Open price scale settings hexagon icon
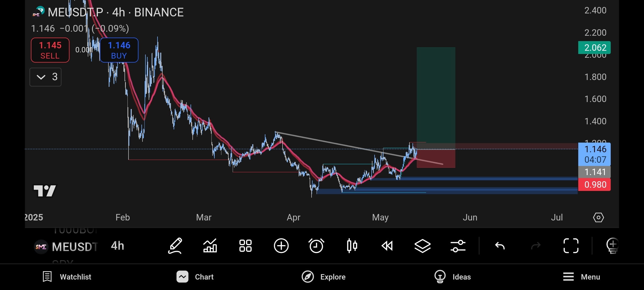This screenshot has width=644, height=290. click(x=598, y=217)
